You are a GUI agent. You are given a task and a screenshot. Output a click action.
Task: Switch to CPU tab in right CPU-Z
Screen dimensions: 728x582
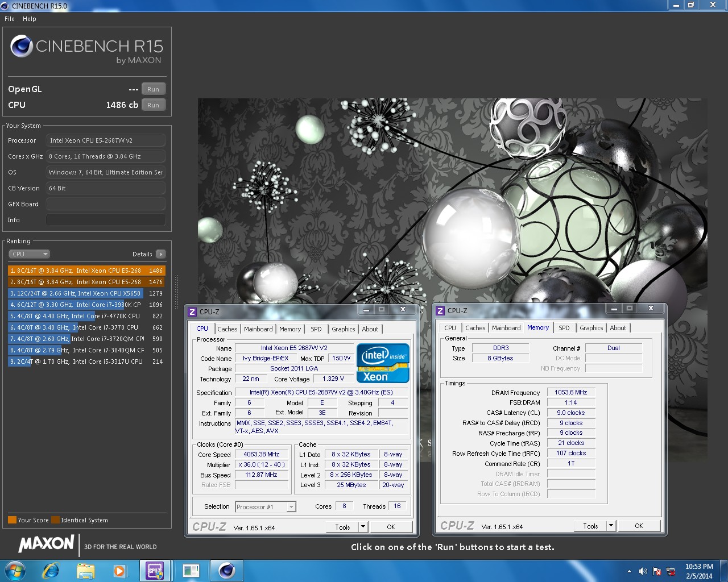click(x=450, y=328)
